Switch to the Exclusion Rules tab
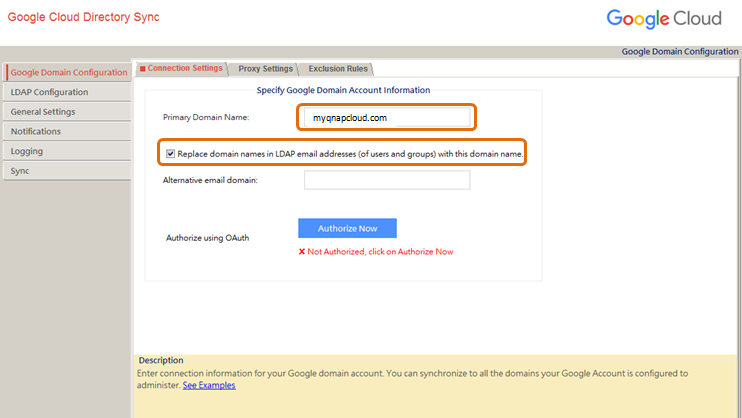The width and height of the screenshot is (742, 418). pos(338,69)
